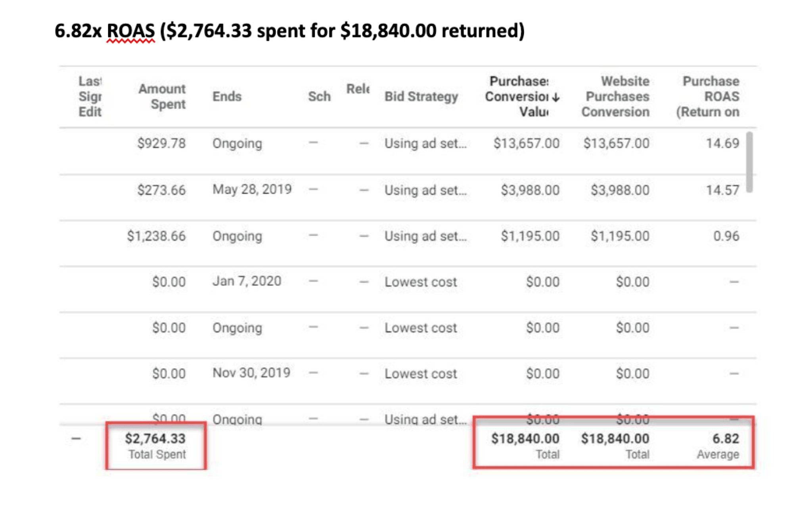Image resolution: width=812 pixels, height=511 pixels.
Task: Click the misspelled ROAS word in heading
Action: (131, 31)
